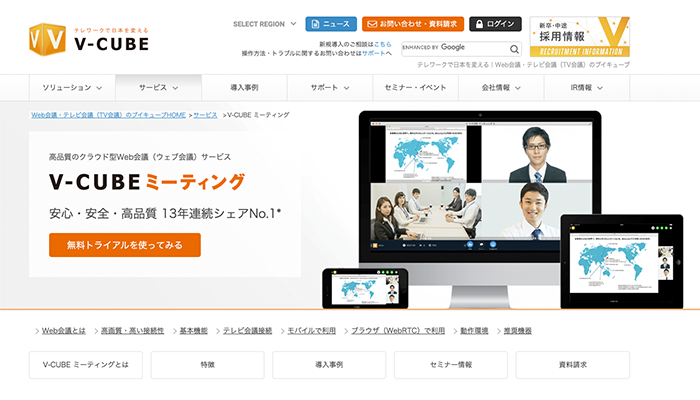Jump to 基本機能 anchor link
700x400 pixels.
coord(194,331)
